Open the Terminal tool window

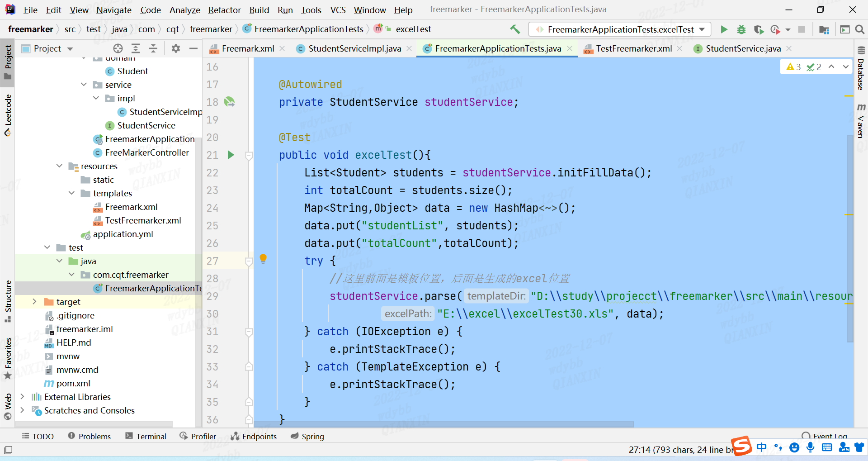(146, 436)
